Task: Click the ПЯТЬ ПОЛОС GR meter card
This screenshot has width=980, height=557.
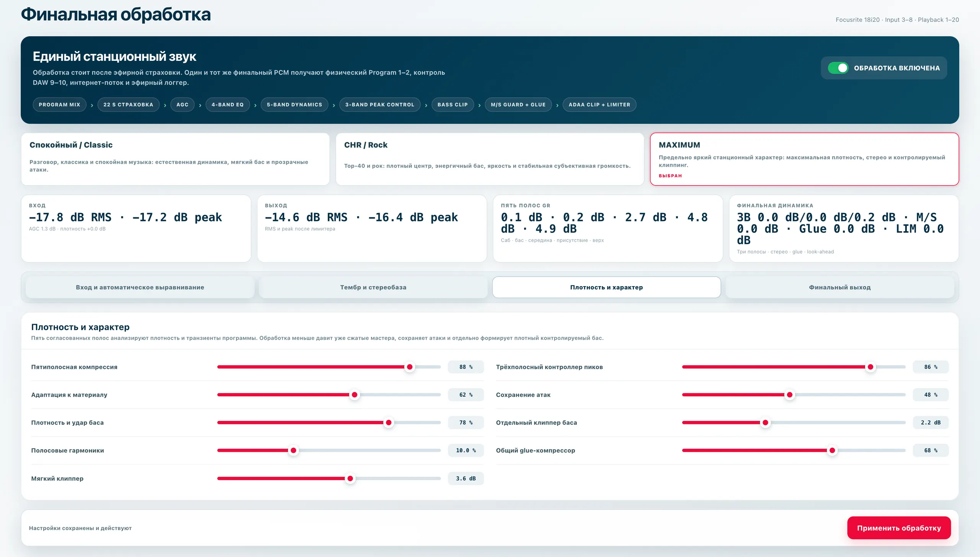Action: tap(608, 228)
